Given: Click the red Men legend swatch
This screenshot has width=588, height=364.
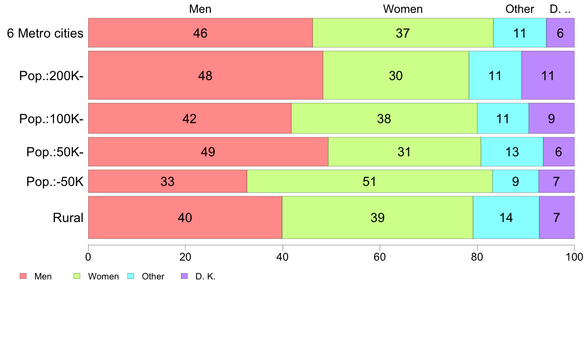Looking at the screenshot, I should click(23, 276).
